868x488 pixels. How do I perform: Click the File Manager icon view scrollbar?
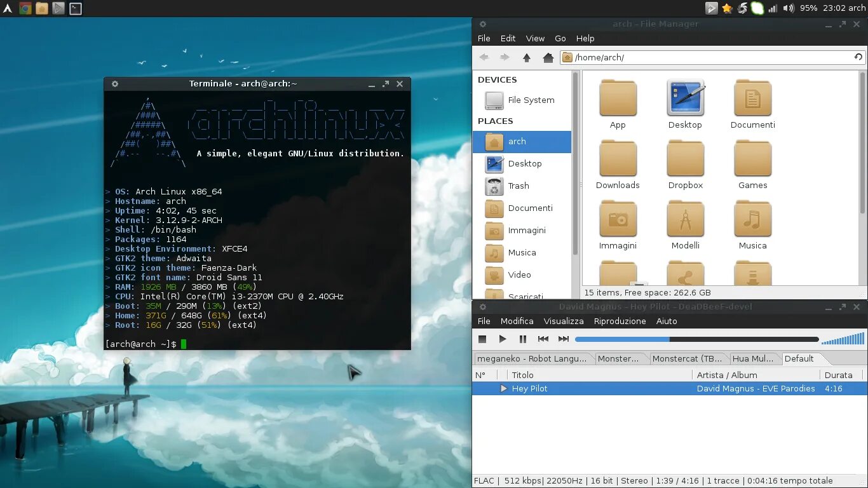coord(863,142)
